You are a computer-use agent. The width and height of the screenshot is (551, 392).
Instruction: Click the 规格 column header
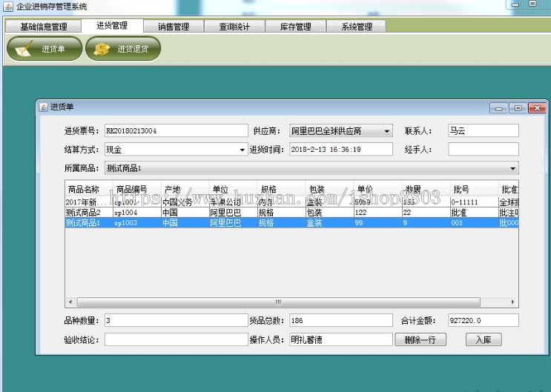(281, 190)
